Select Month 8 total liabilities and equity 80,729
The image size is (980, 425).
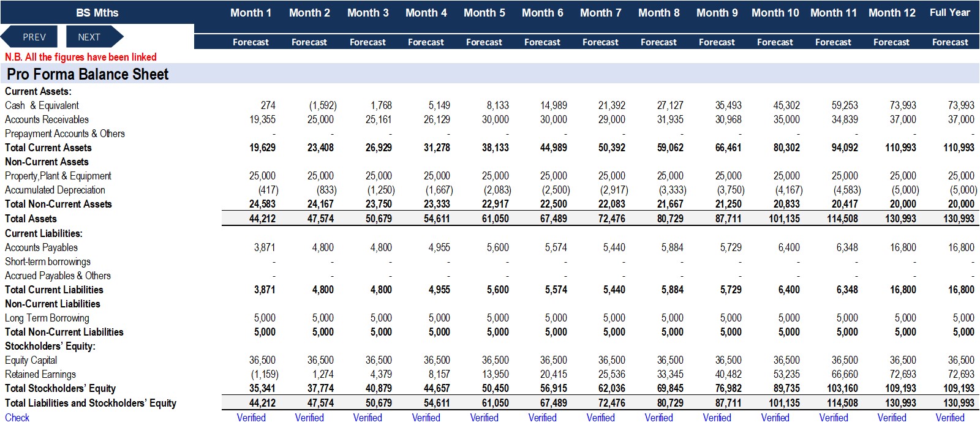670,403
